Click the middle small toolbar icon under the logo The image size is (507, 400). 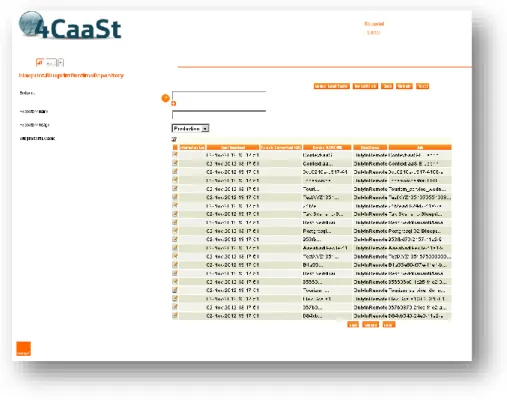[51, 63]
